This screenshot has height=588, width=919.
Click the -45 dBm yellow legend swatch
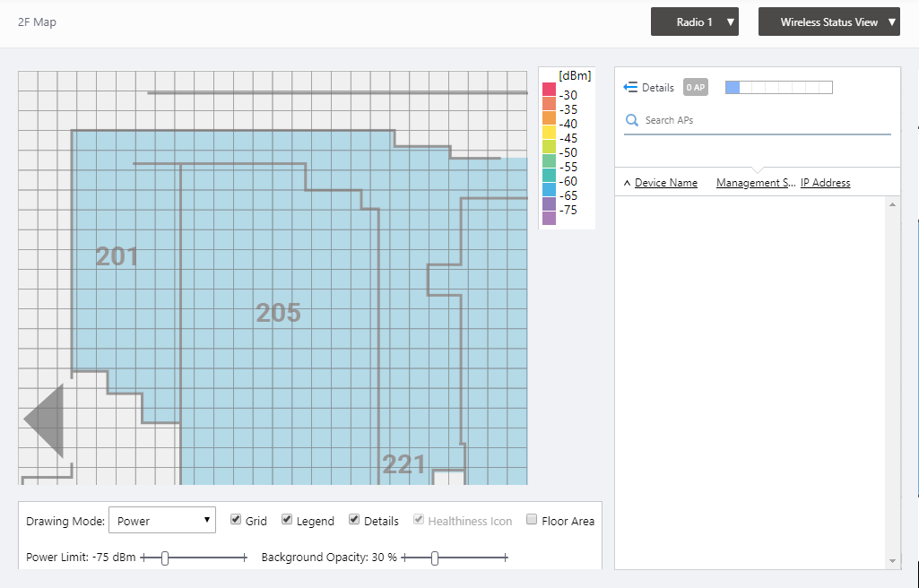[x=549, y=133]
